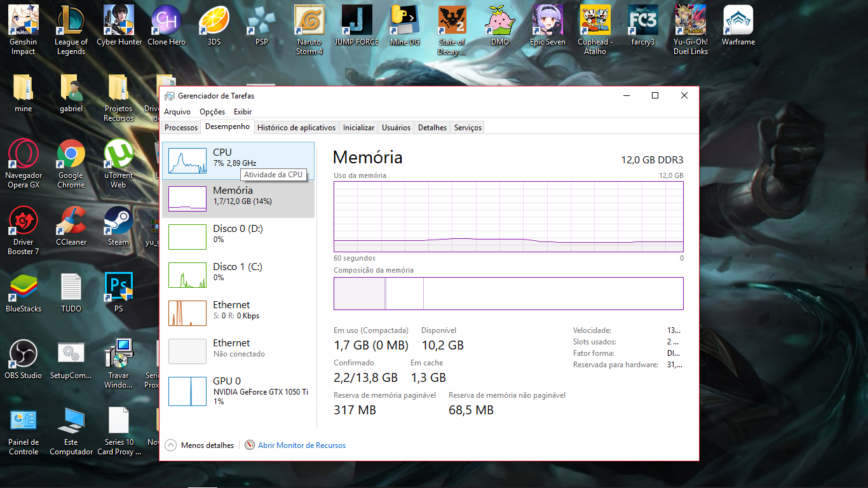Go to the Inicializar tab
Viewport: 868px width, 488px height.
click(358, 128)
